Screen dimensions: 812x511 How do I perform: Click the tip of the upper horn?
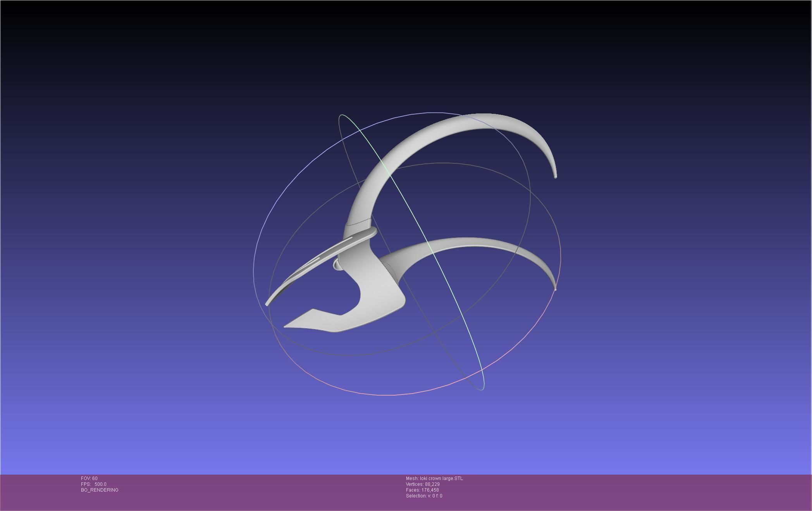[556, 177]
